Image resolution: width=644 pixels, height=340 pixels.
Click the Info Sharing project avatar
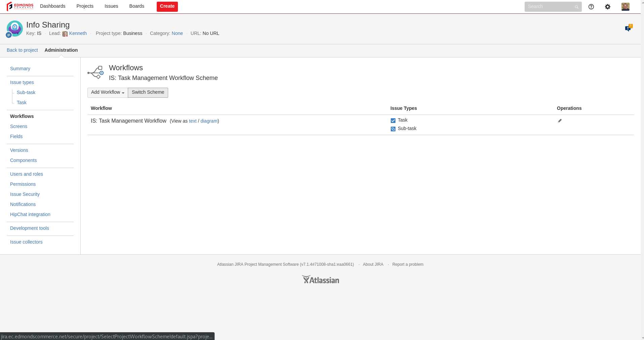[14, 29]
